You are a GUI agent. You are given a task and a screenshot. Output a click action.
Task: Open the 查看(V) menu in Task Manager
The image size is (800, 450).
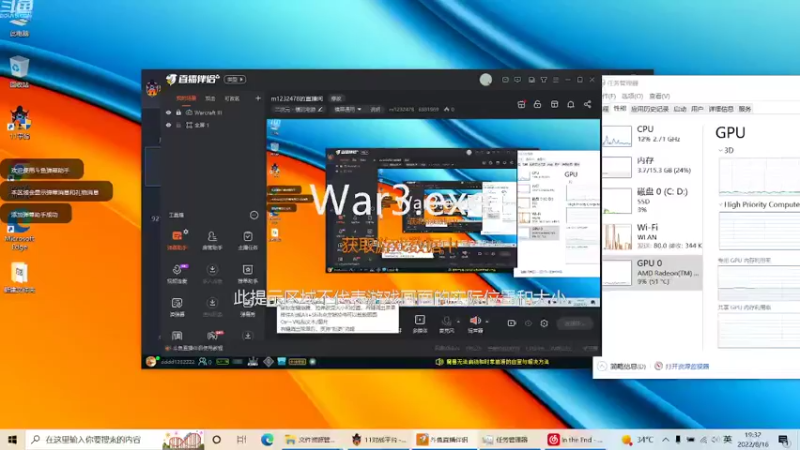click(x=659, y=96)
